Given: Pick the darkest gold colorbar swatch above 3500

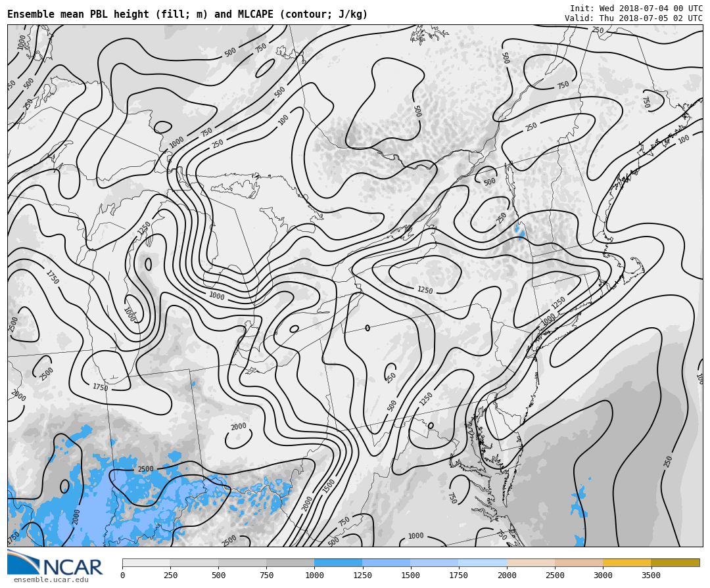Looking at the screenshot, I should pyautogui.click(x=675, y=562).
